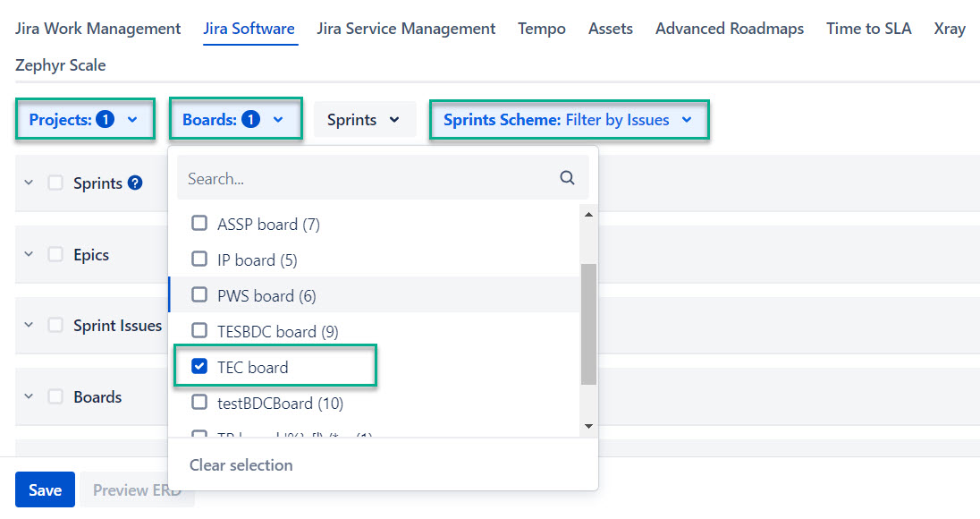Collapse the Boards section chevron

[29, 397]
